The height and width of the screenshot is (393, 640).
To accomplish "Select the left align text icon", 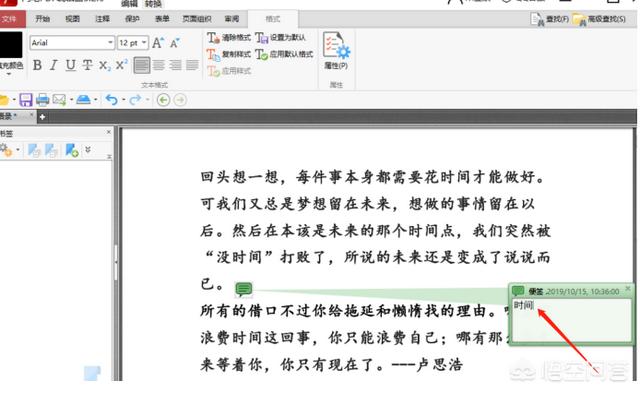I will tap(142, 65).
